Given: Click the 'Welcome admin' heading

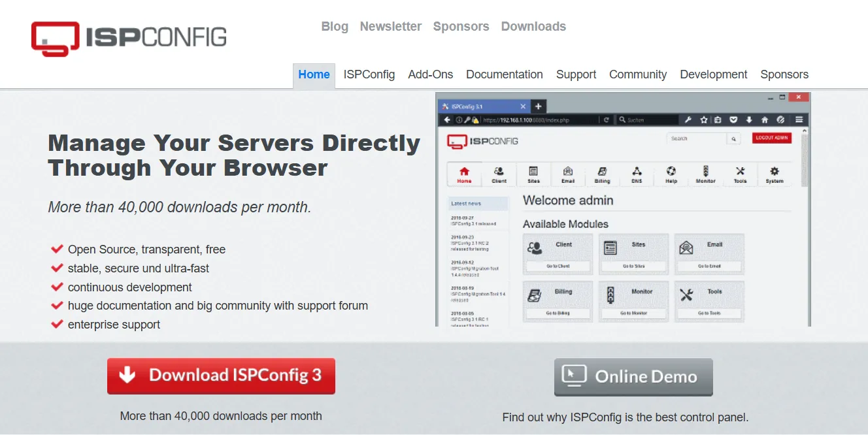Looking at the screenshot, I should pyautogui.click(x=568, y=201).
